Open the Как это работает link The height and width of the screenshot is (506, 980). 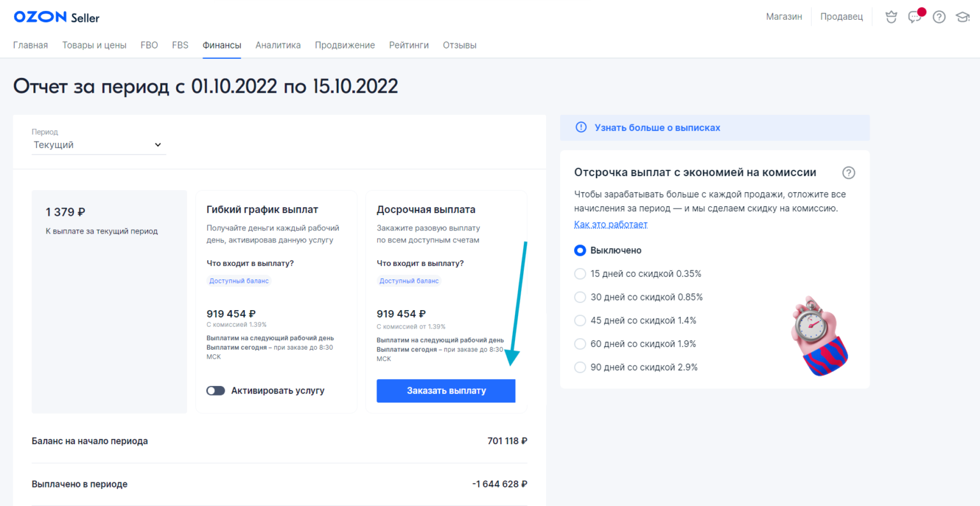pos(611,225)
